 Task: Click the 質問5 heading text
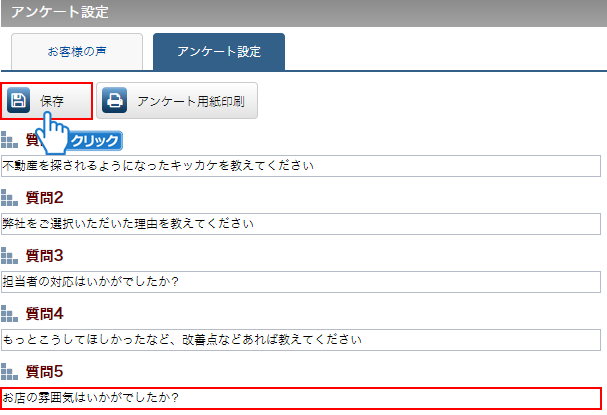[44, 371]
